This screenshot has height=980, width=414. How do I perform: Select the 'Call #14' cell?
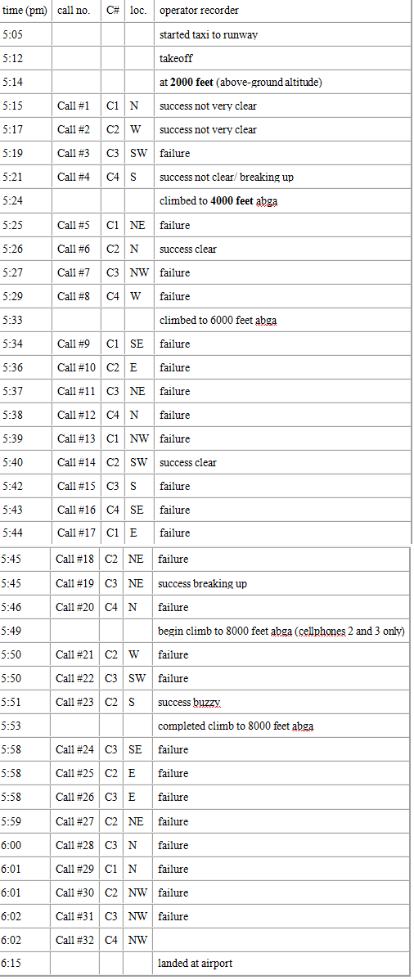(x=75, y=462)
